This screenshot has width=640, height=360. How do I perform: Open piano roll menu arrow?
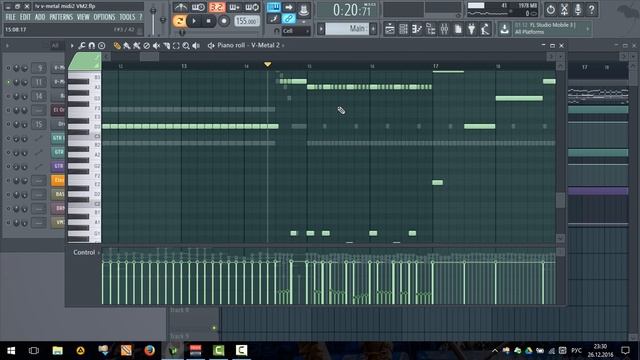72,46
